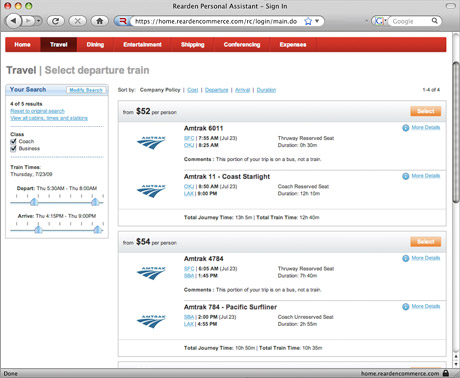This screenshot has width=460, height=378.
Task: Open the history dropdown arrow beside Forward
Action: (39, 21)
